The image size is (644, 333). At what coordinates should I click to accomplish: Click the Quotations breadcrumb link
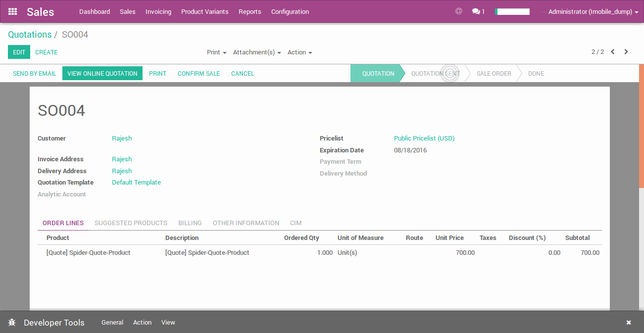pyautogui.click(x=30, y=35)
